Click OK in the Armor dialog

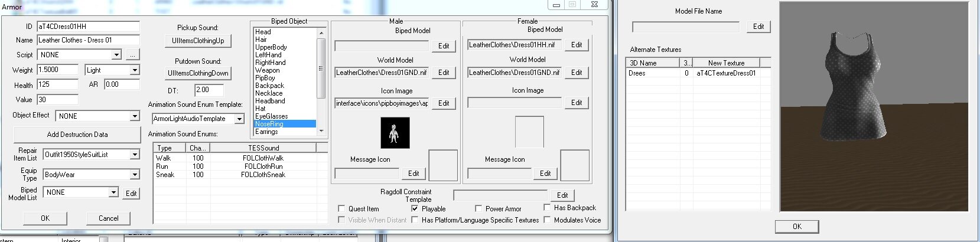(45, 218)
